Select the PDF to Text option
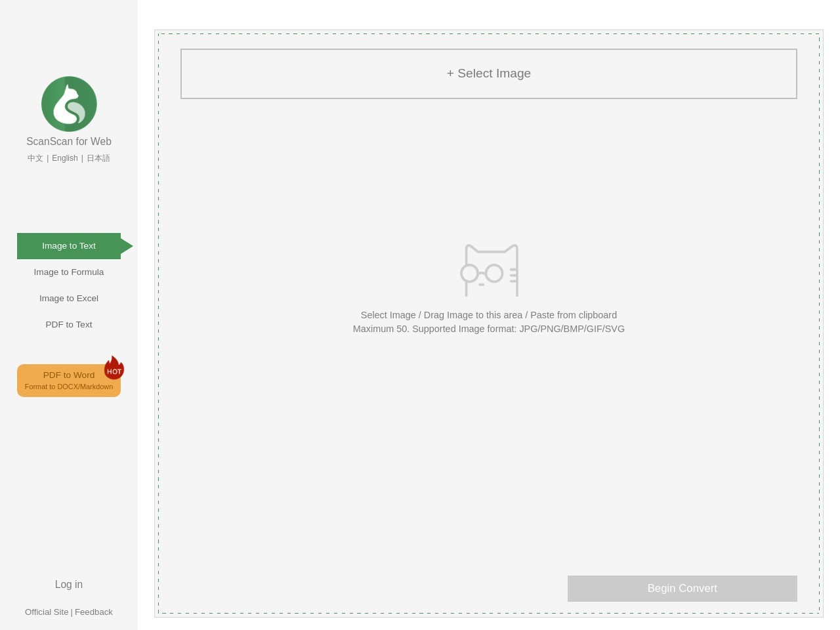The image size is (840, 630). point(69,325)
